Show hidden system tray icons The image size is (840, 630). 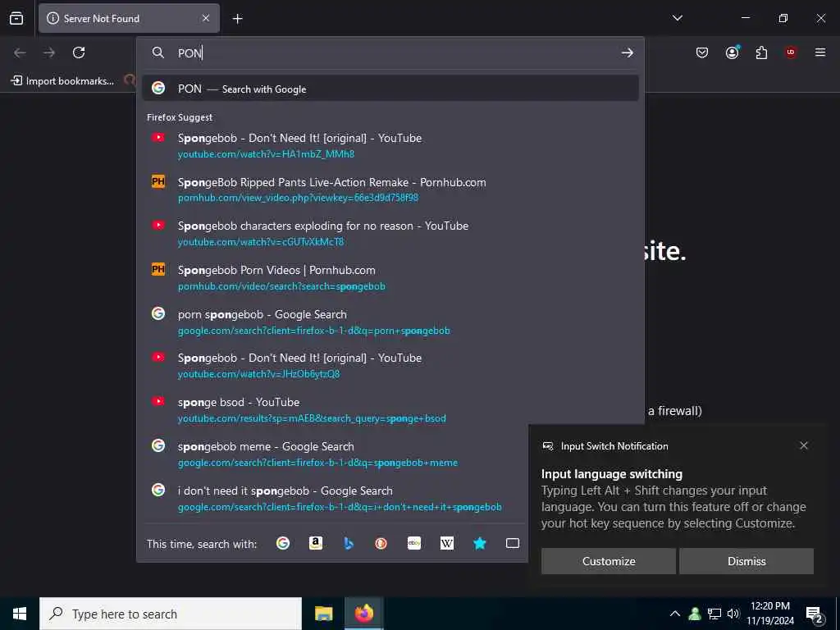(675, 614)
